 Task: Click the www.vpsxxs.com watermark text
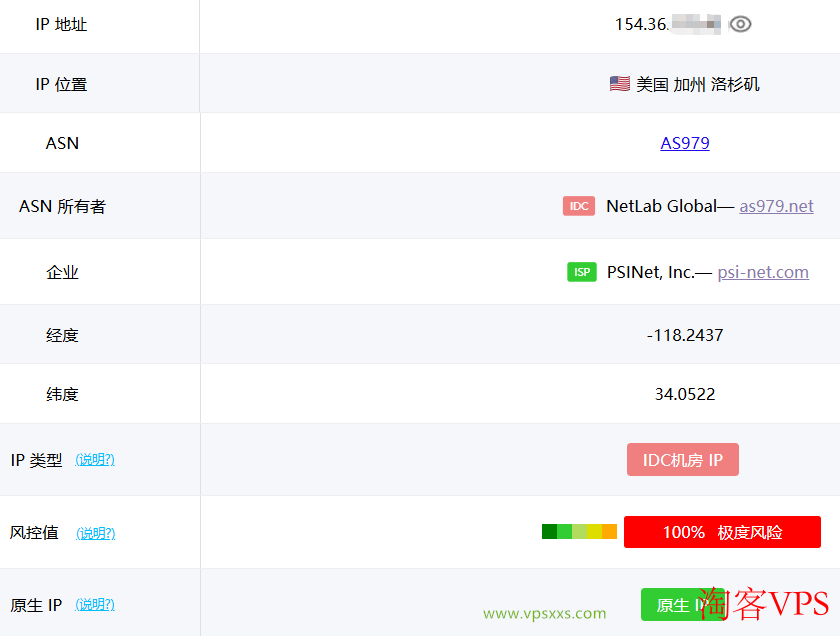pos(544,614)
